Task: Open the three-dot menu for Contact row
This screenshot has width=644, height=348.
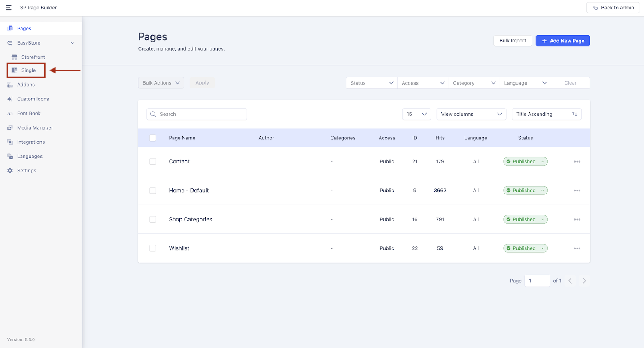Action: tap(577, 162)
